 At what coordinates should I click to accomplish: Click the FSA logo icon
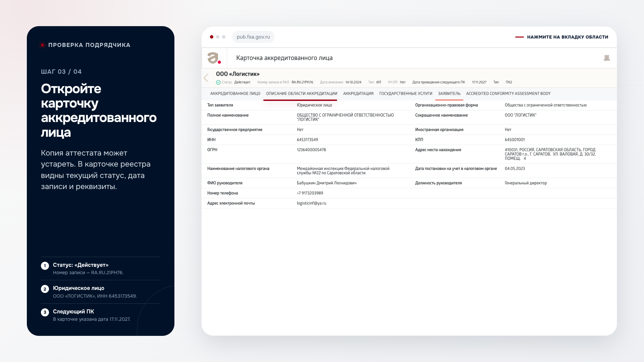click(x=214, y=58)
